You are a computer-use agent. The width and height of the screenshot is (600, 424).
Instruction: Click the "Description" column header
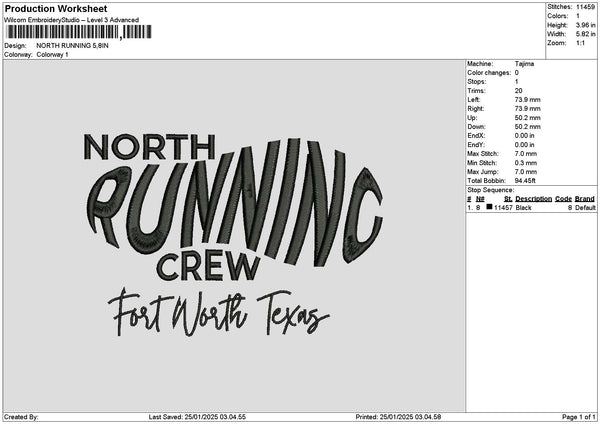533,199
